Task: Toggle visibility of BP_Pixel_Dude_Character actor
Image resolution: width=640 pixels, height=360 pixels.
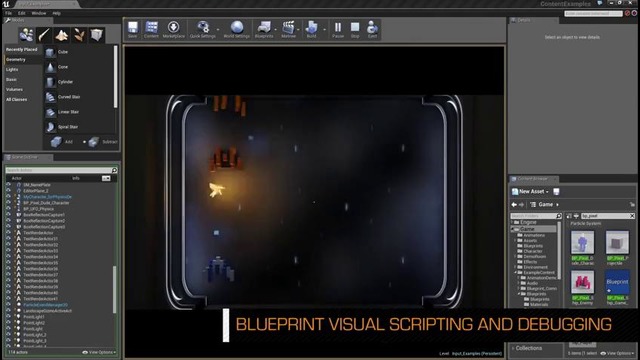Action: coord(8,202)
